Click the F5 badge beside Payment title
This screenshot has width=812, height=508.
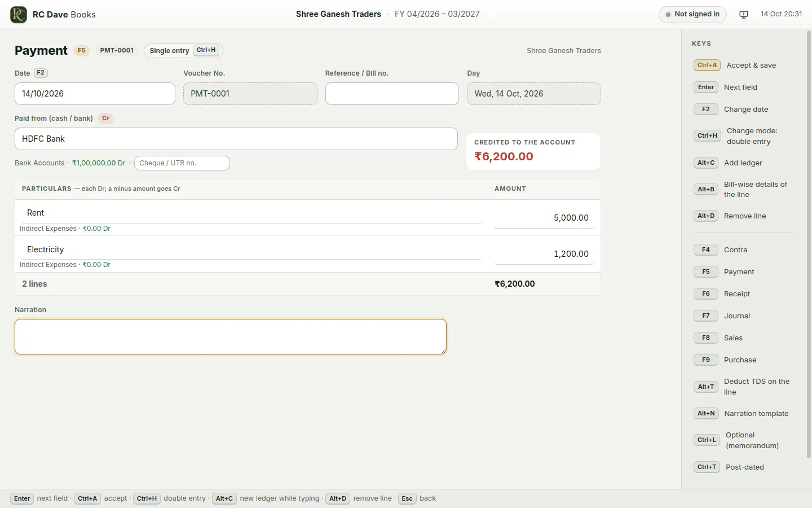82,50
